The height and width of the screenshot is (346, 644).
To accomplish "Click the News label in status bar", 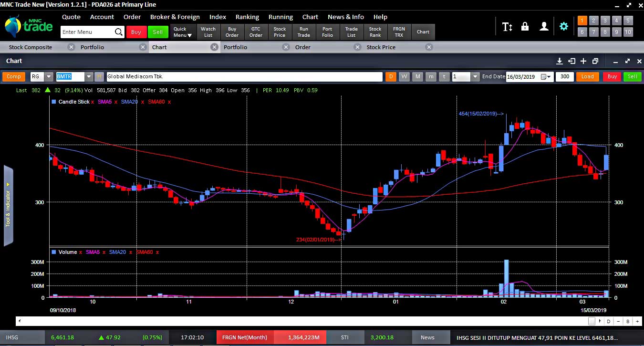I will coord(427,337).
